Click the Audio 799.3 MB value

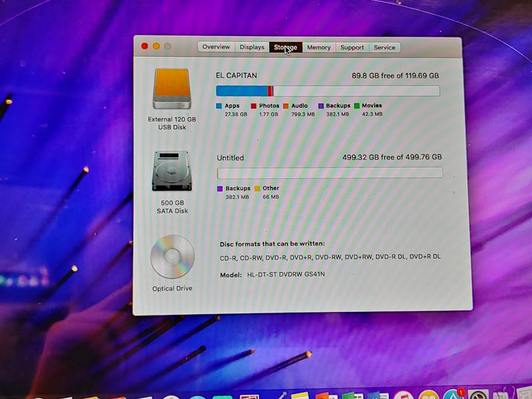pyautogui.click(x=303, y=114)
